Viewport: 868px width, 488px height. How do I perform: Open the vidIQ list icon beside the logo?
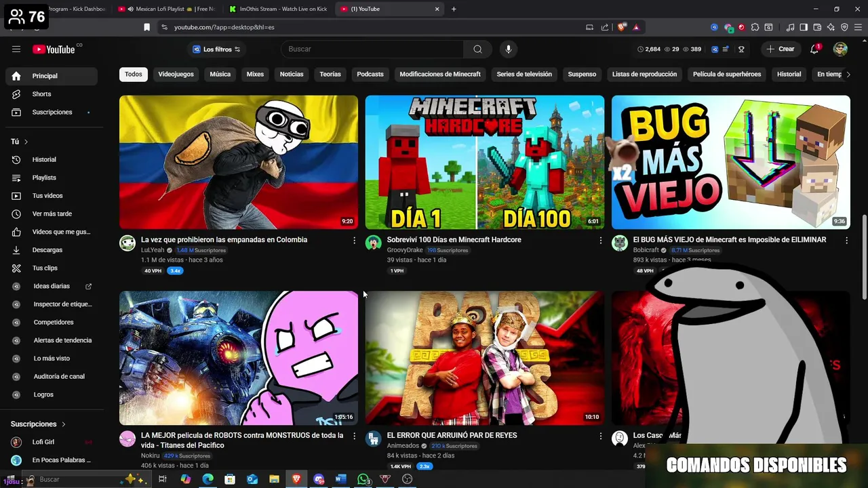[x=726, y=49]
